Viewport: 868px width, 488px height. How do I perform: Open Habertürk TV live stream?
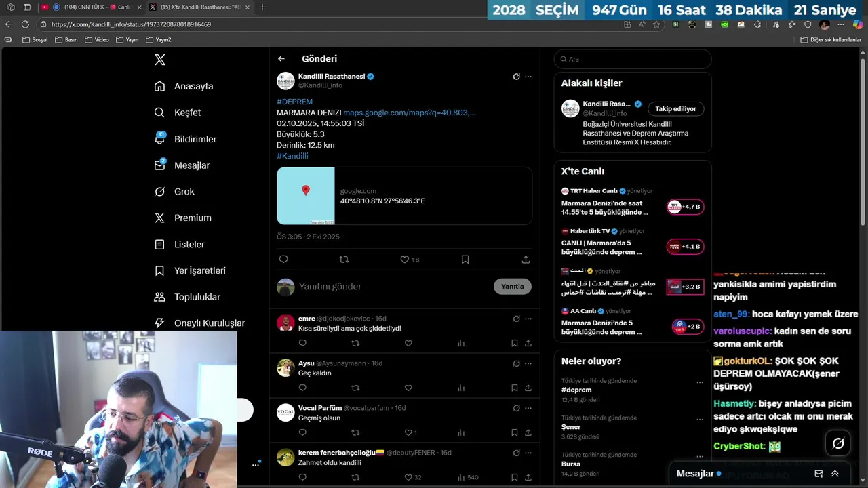633,242
